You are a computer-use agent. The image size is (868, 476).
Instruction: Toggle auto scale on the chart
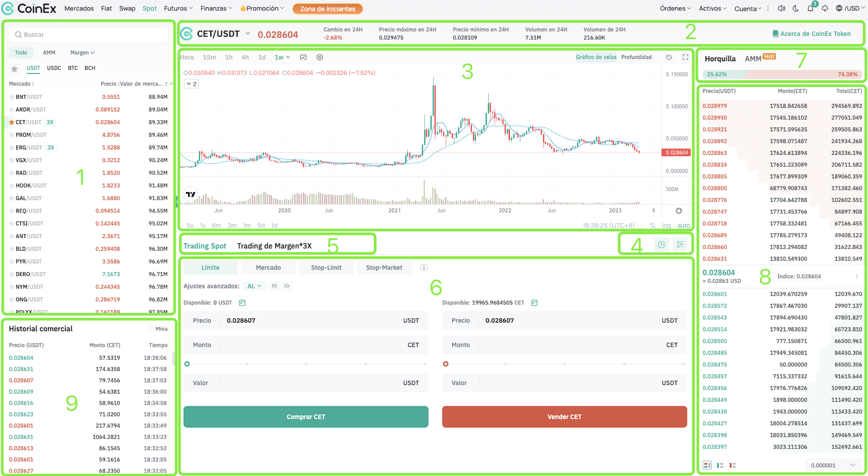(x=684, y=226)
